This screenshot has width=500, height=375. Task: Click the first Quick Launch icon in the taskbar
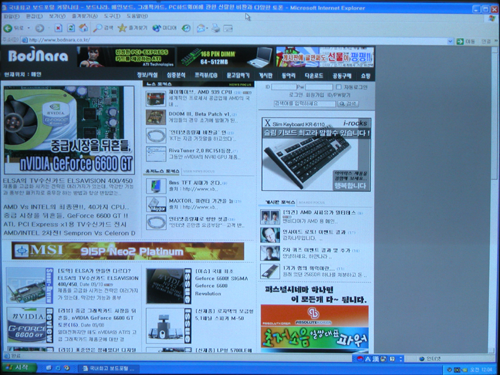point(49,368)
